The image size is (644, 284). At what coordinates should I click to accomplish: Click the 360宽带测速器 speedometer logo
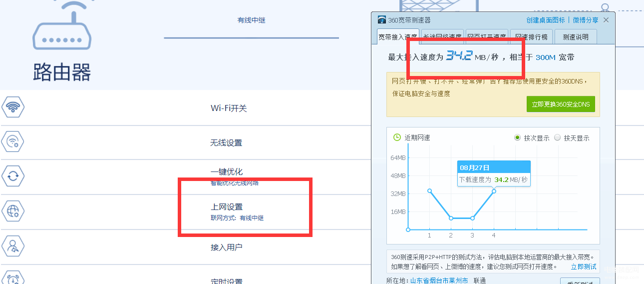coord(382,20)
